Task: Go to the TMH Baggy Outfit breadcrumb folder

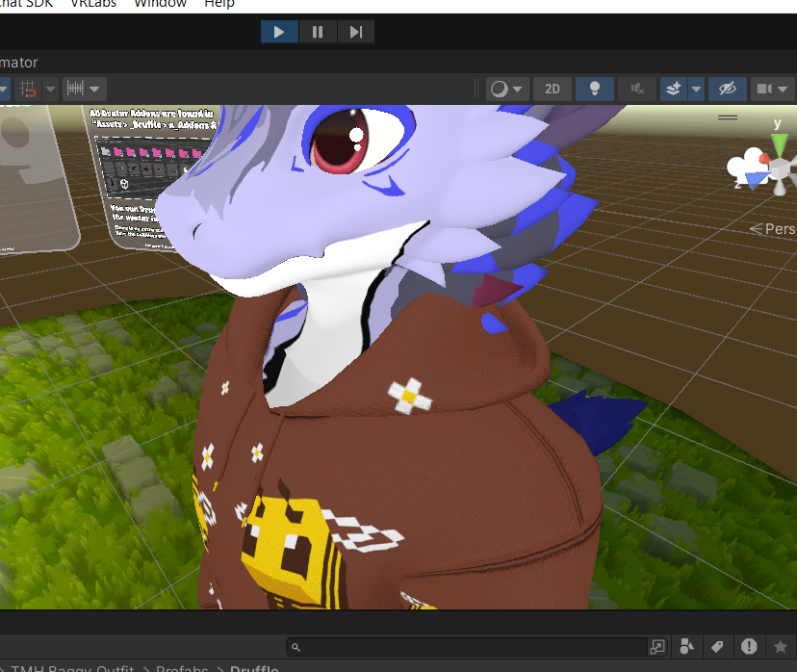Action: point(72,668)
